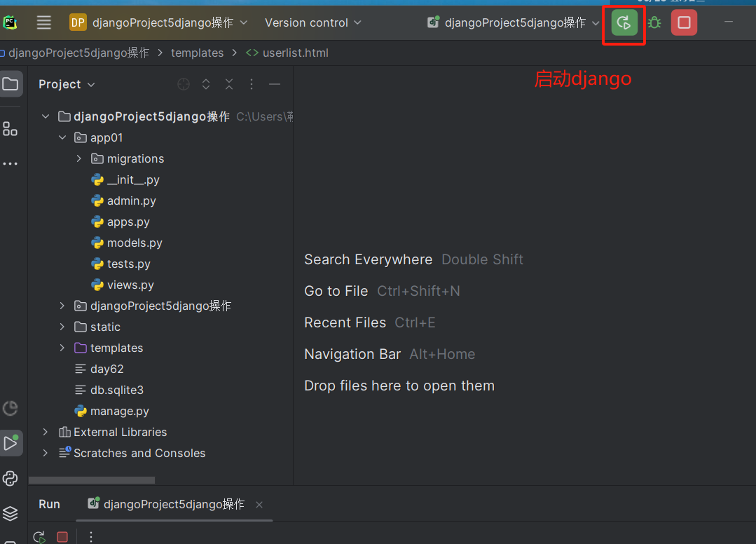Collapse the app01 folder
The height and width of the screenshot is (544, 756).
coord(62,137)
